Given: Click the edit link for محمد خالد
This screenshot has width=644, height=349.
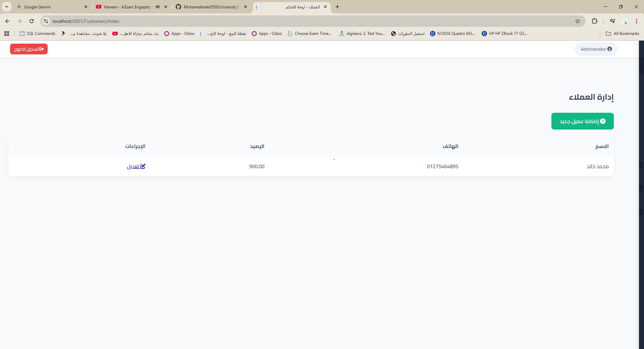Looking at the screenshot, I should click(136, 166).
